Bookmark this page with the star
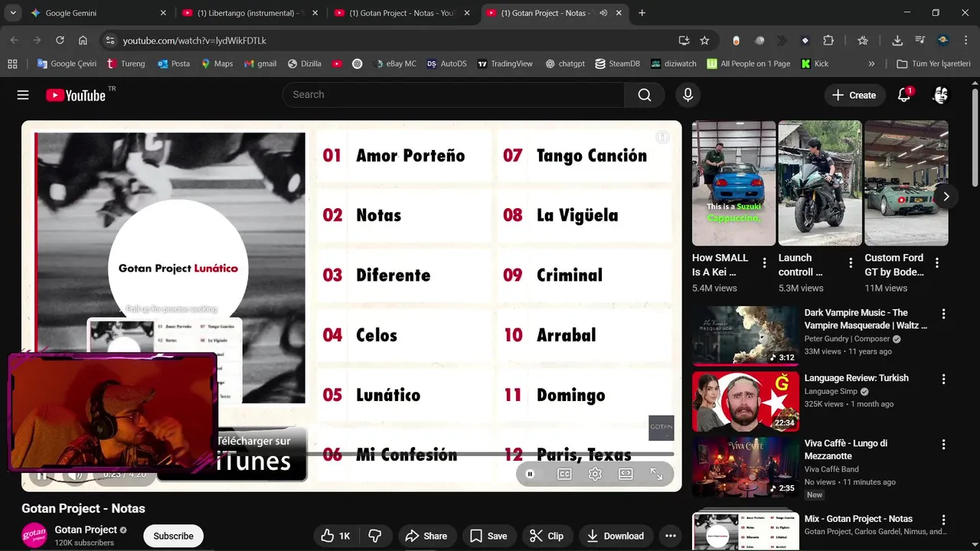 click(704, 41)
